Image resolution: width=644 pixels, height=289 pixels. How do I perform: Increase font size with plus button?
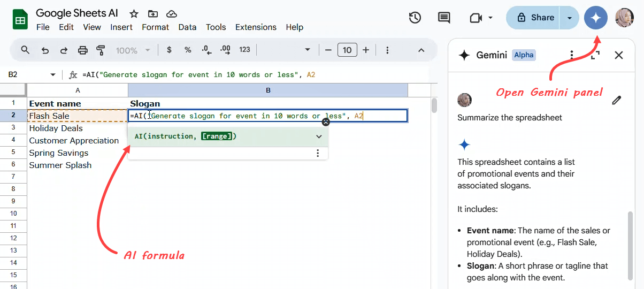point(366,50)
